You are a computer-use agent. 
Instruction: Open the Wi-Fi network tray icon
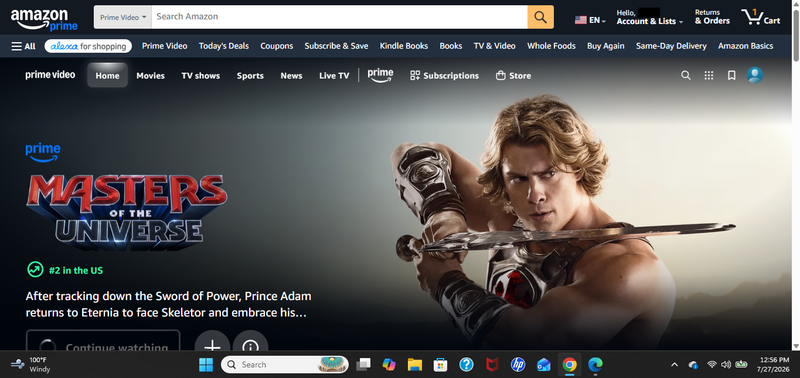[712, 364]
